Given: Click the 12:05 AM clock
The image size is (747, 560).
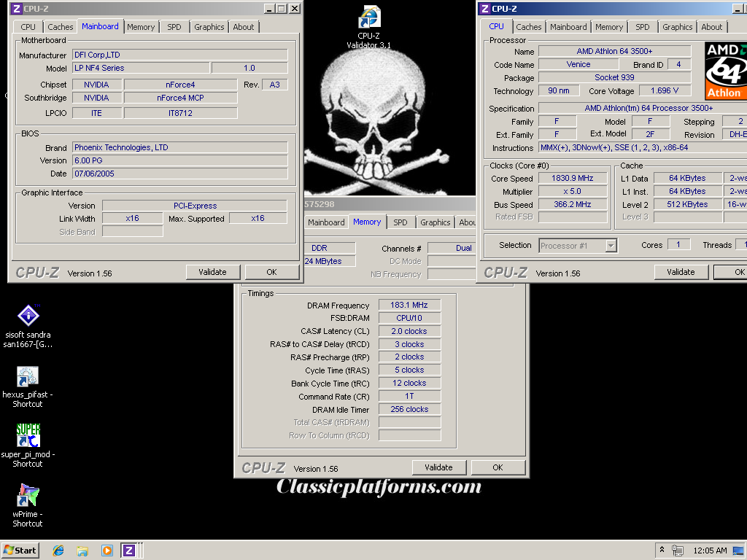Looking at the screenshot, I should point(710,551).
